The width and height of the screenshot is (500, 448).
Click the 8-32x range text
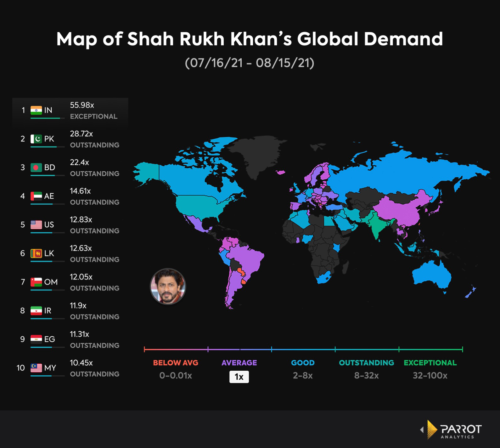(x=367, y=375)
